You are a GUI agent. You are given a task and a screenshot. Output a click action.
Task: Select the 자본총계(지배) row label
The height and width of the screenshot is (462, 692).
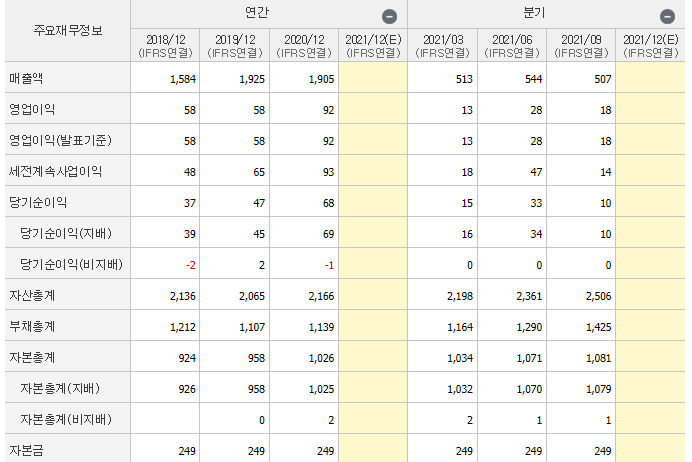(x=60, y=389)
